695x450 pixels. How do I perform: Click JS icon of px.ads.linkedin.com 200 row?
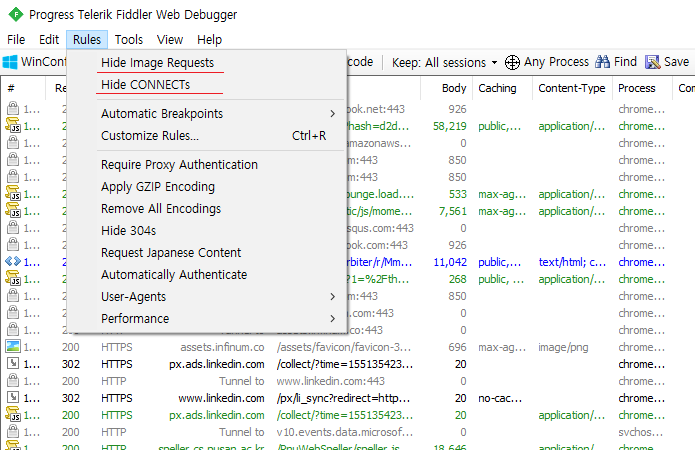tap(13, 415)
